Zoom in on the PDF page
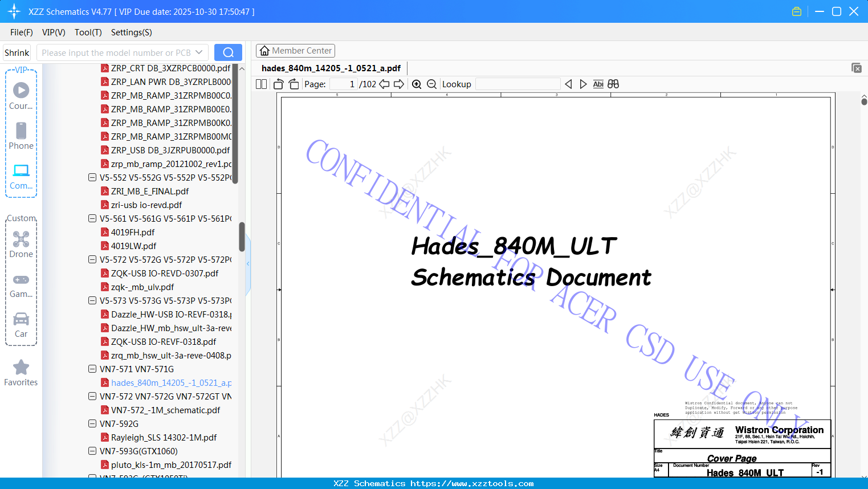 417,84
